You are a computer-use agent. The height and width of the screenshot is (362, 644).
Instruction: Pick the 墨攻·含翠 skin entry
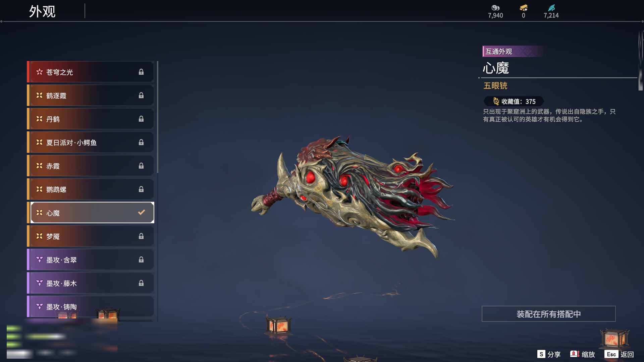tap(91, 260)
